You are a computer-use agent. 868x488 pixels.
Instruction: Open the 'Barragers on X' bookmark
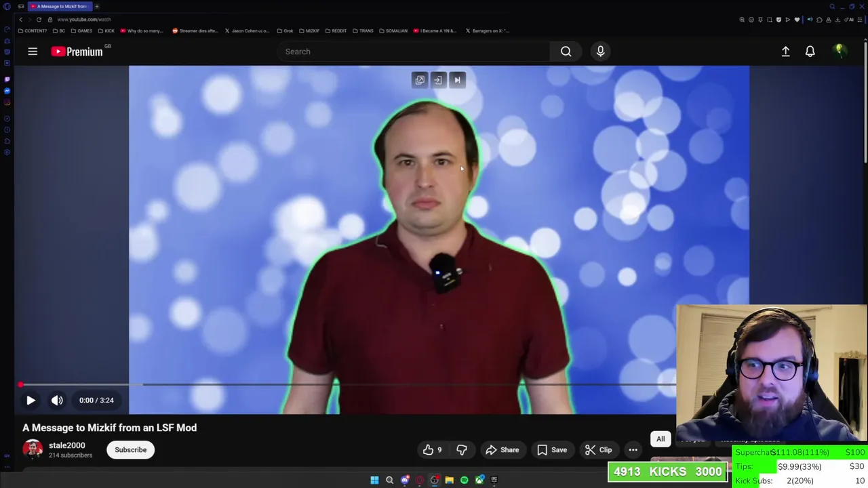(x=487, y=30)
